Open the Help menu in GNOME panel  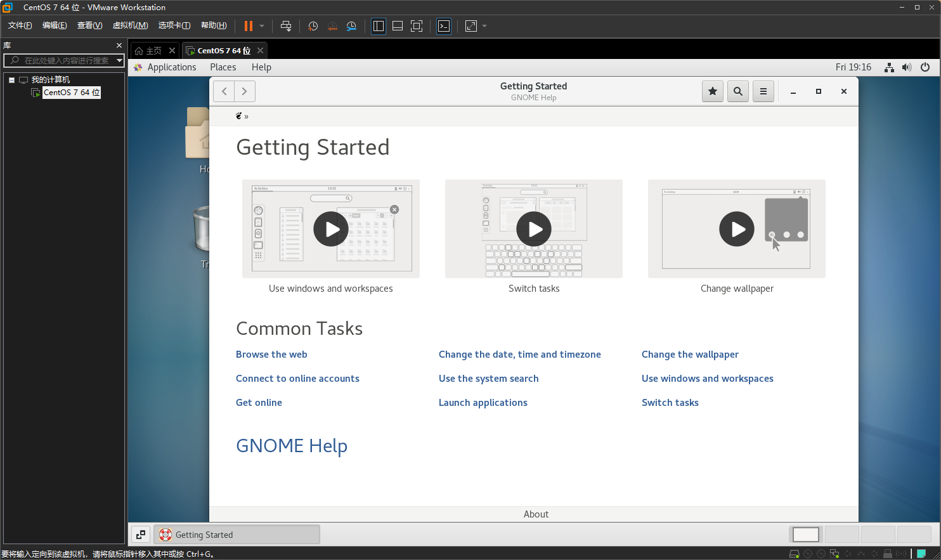click(x=261, y=67)
